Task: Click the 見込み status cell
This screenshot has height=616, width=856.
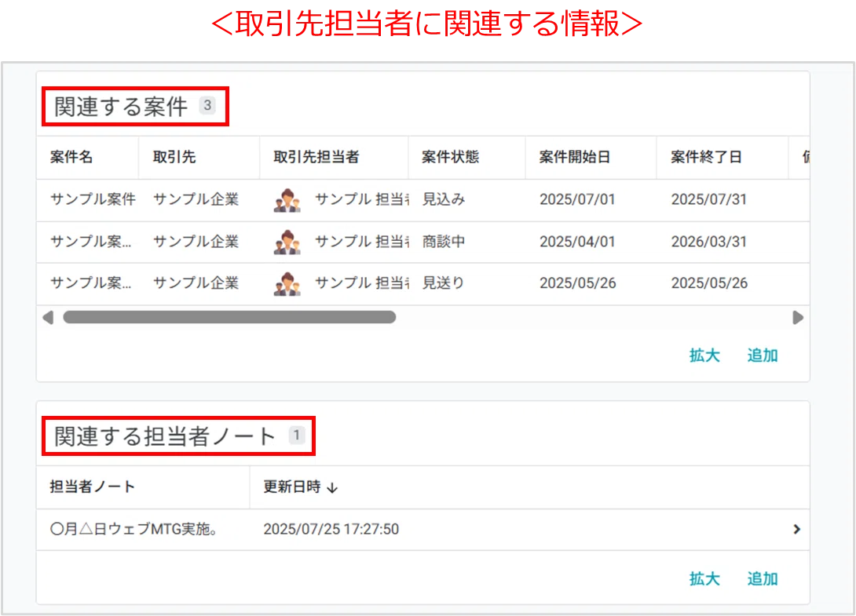Action: pos(443,199)
